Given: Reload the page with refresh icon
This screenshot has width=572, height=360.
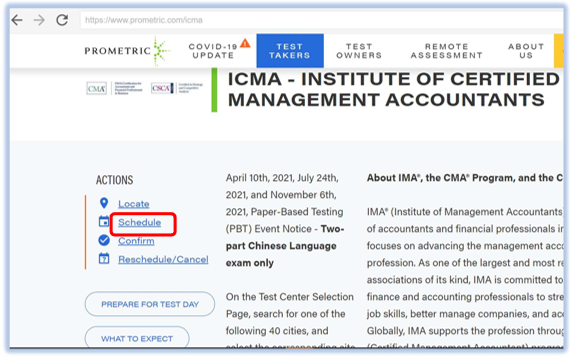Looking at the screenshot, I should click(x=62, y=20).
